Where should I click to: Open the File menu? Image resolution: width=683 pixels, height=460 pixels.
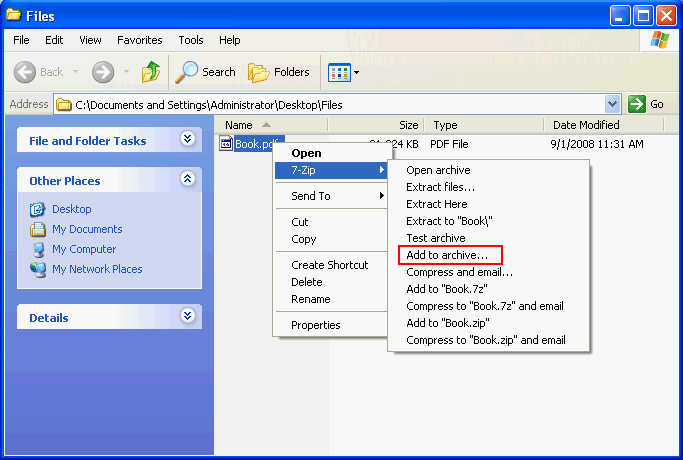coord(21,40)
